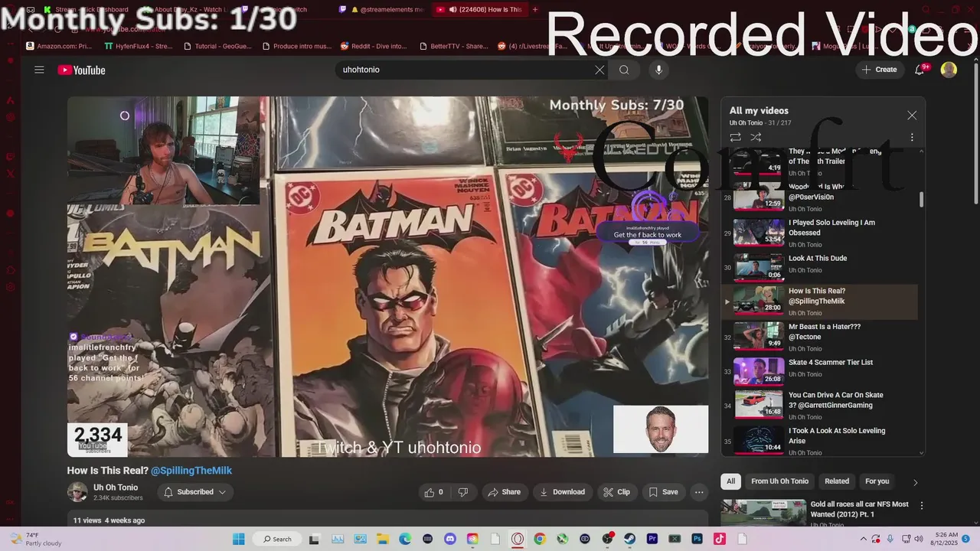Toggle loop playlist

(735, 137)
